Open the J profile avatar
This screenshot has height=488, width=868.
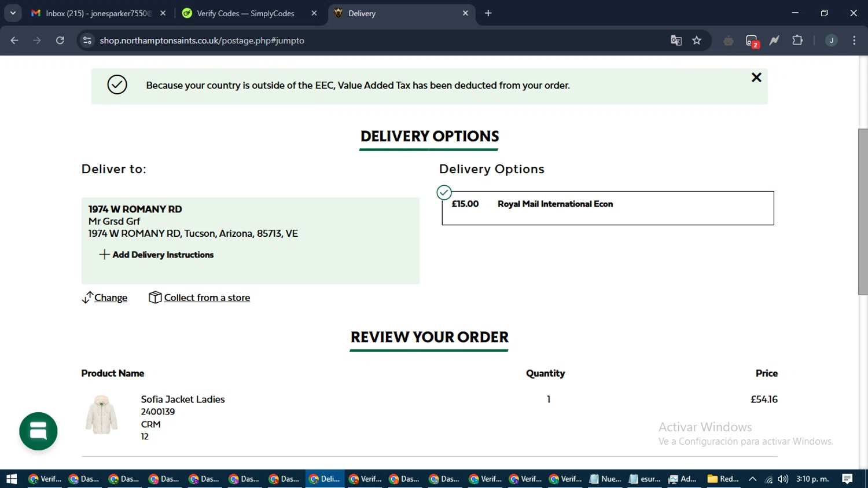pyautogui.click(x=831, y=41)
